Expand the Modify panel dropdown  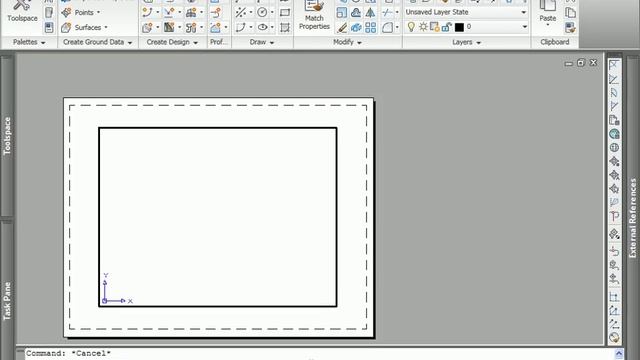347,42
